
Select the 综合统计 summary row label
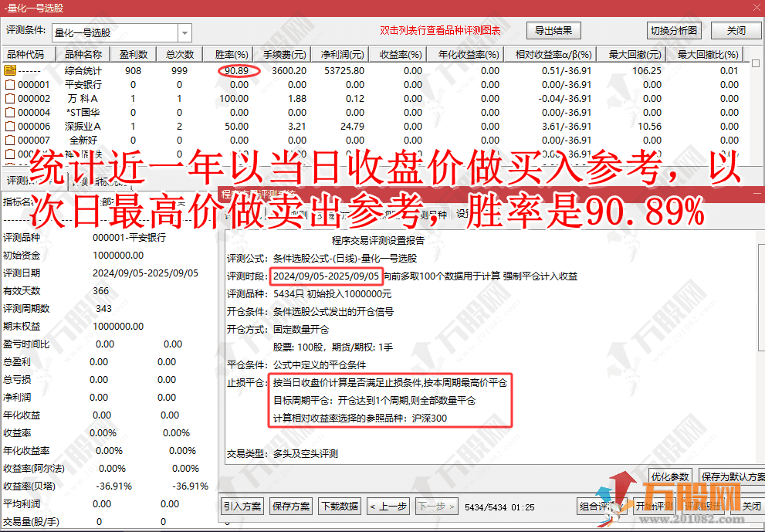83,71
